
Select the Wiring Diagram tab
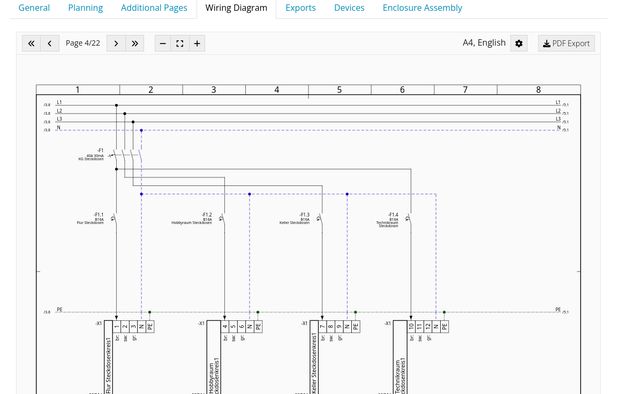(236, 8)
